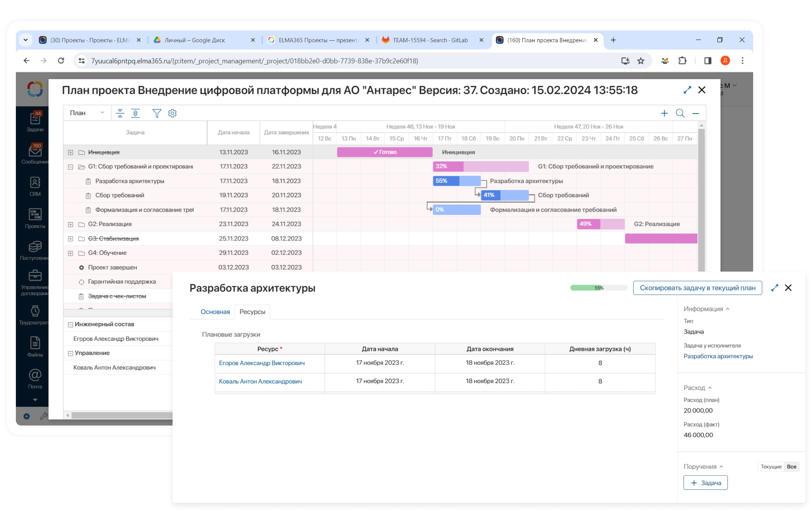Collapse G1: Сбор требований folder
812x524 pixels.
(x=70, y=167)
